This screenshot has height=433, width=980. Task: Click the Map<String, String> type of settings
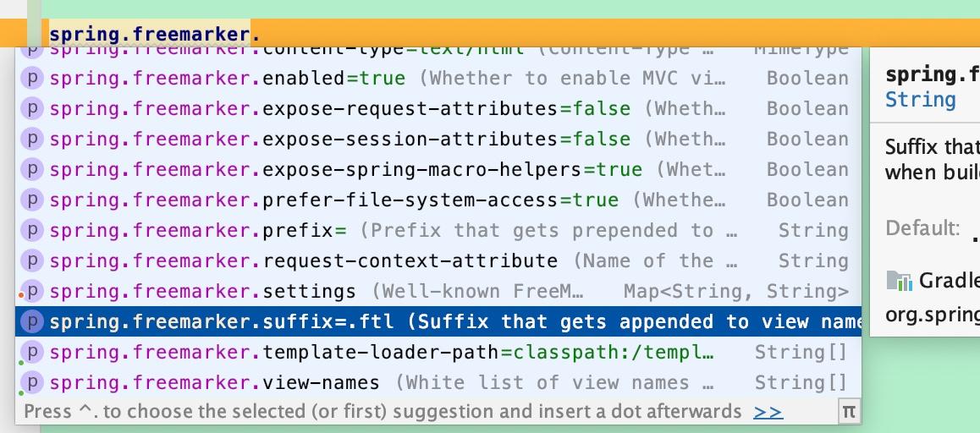pyautogui.click(x=736, y=292)
